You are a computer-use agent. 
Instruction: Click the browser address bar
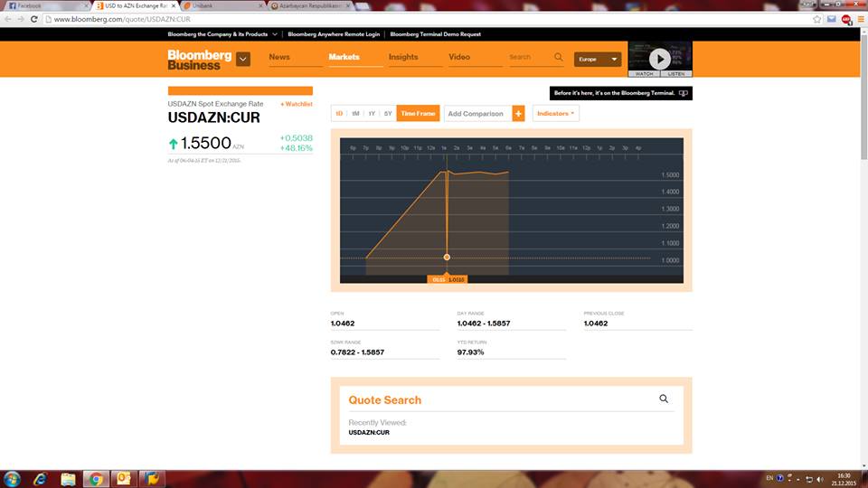click(426, 19)
